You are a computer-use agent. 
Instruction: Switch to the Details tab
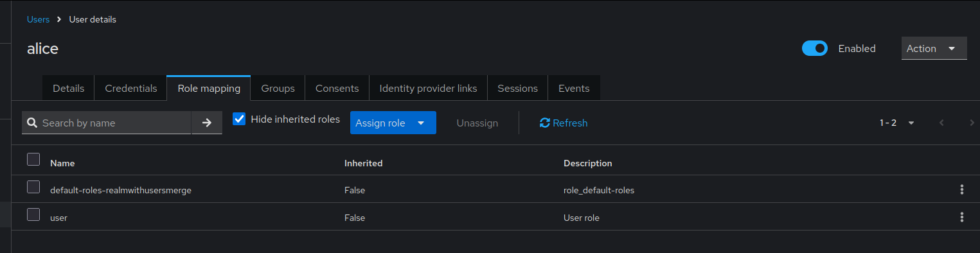(x=68, y=88)
